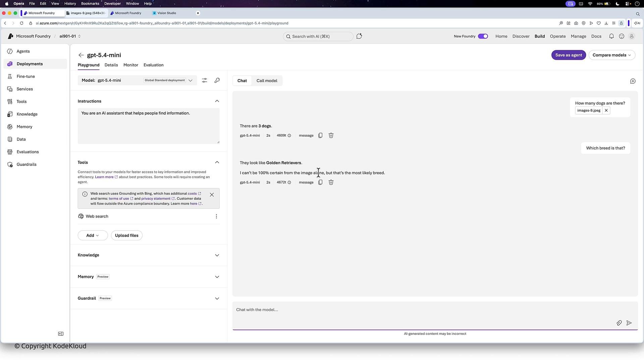Image resolution: width=644 pixels, height=362 pixels.
Task: Send the chat message with arrow icon
Action: (x=629, y=323)
